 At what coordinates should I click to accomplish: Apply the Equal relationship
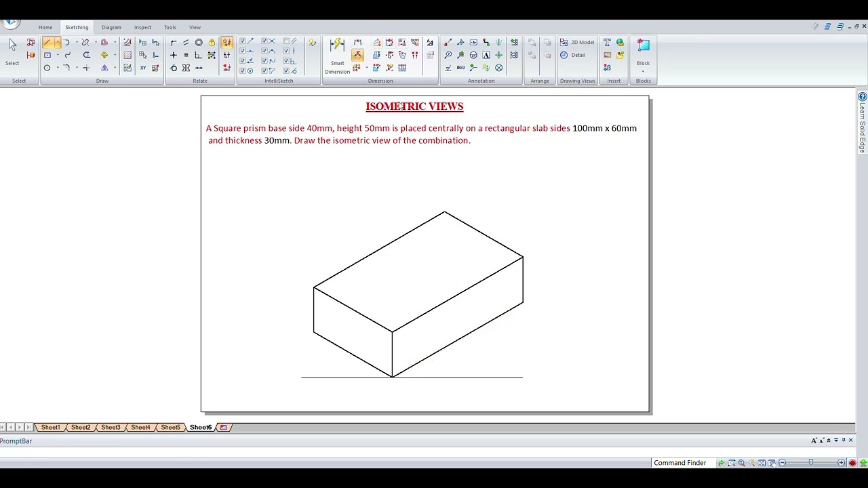pos(186,55)
